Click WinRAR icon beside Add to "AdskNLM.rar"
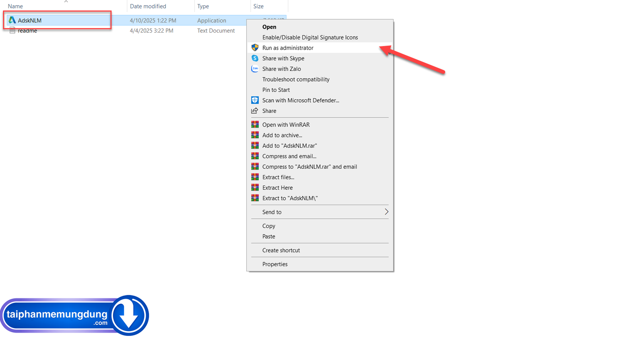The height and width of the screenshot is (337, 644). click(x=255, y=145)
